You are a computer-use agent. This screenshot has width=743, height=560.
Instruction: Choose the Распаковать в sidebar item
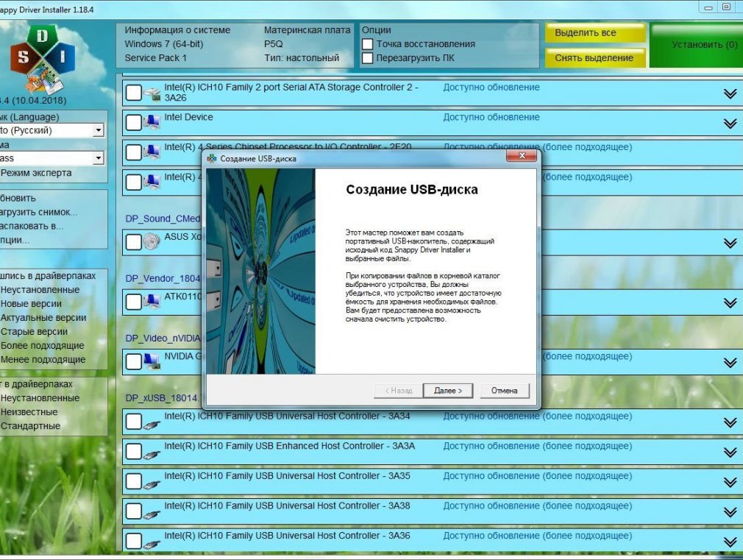(32, 226)
